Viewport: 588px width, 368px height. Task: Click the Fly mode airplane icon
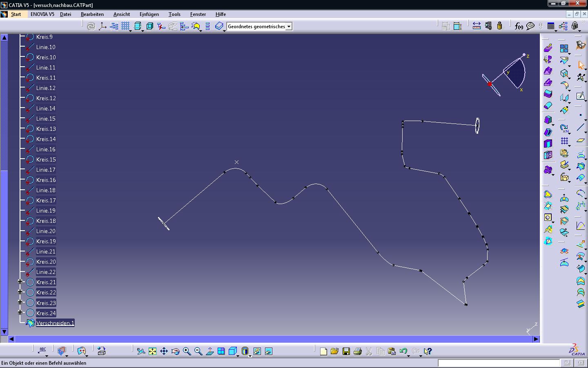(x=141, y=351)
